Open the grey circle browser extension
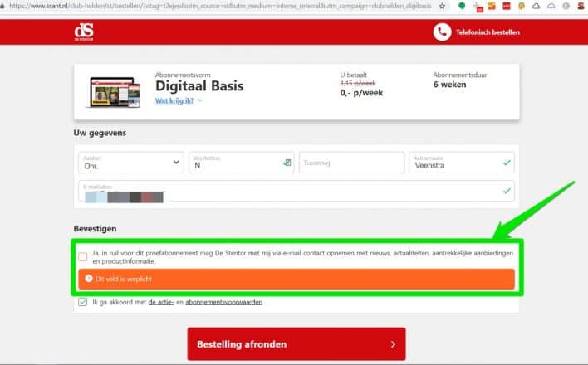This screenshot has height=365, width=588. (566, 6)
